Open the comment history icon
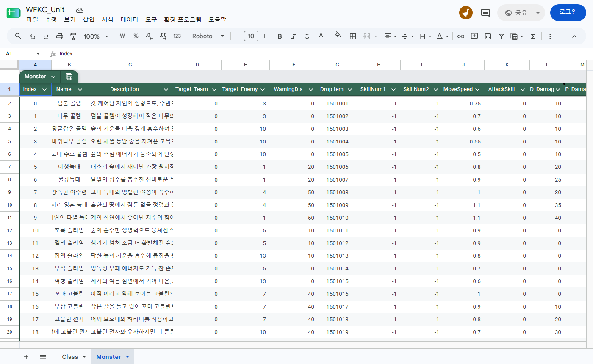 [x=485, y=13]
